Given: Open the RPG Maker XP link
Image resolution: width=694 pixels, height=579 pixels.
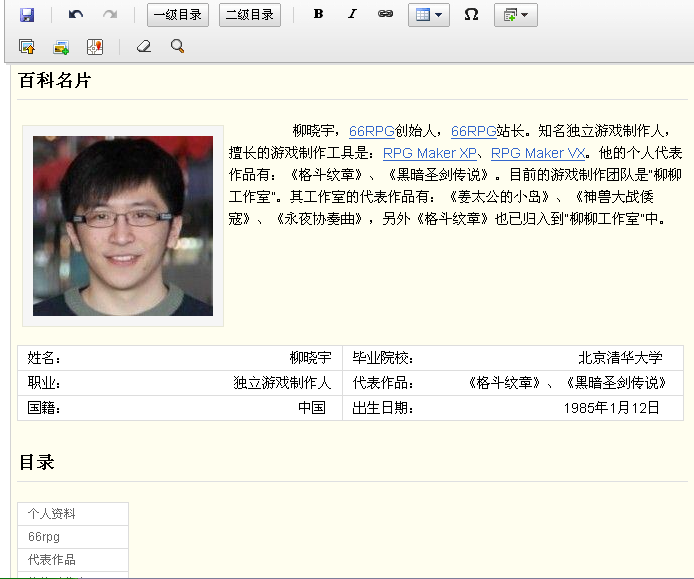Looking at the screenshot, I should (x=429, y=153).
